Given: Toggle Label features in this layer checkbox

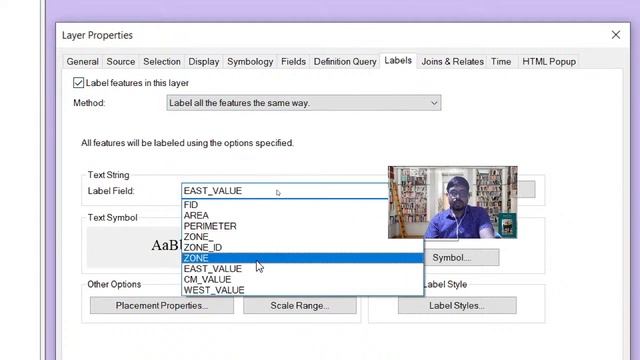Looking at the screenshot, I should (78, 83).
